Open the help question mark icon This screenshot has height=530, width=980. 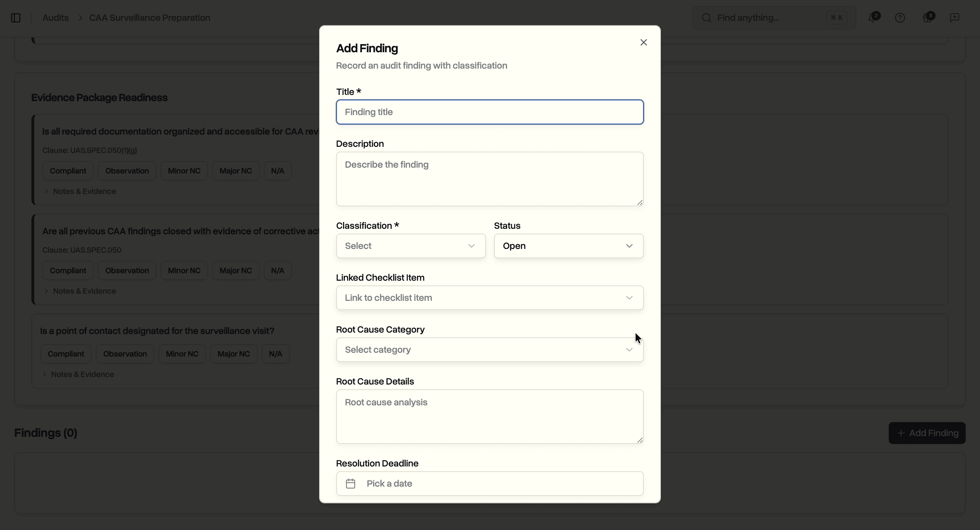point(900,17)
